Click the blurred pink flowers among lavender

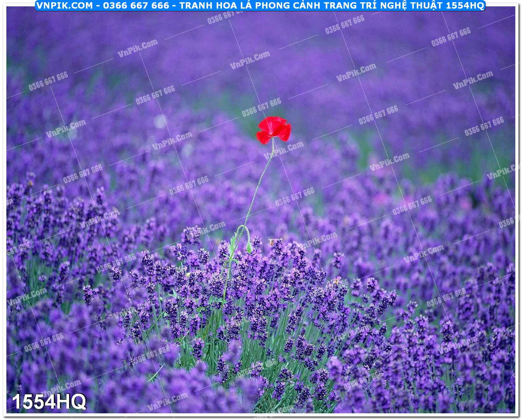pos(383,199)
